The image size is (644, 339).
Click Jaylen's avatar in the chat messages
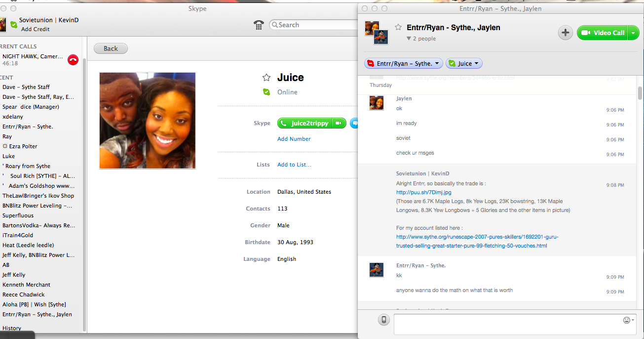tap(377, 103)
